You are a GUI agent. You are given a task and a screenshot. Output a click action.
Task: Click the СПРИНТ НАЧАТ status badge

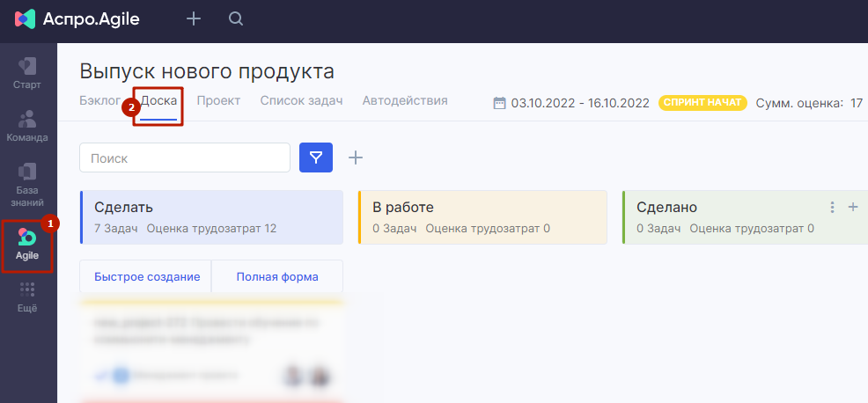703,103
